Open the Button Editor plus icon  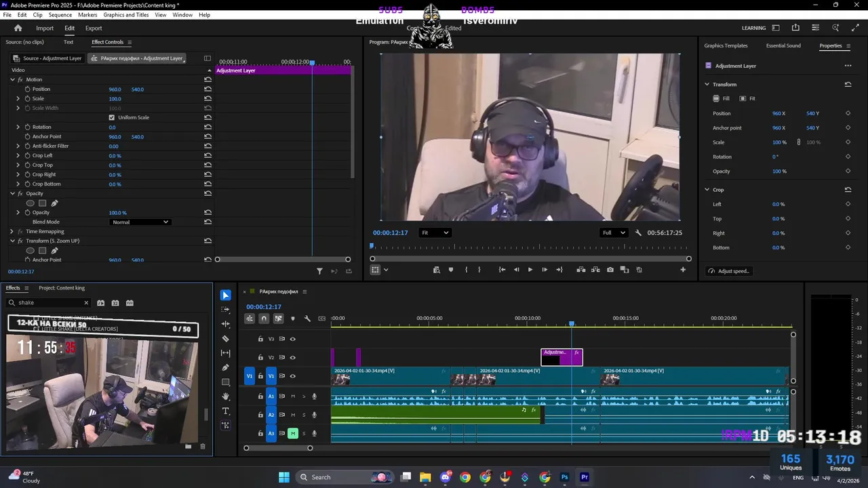683,270
